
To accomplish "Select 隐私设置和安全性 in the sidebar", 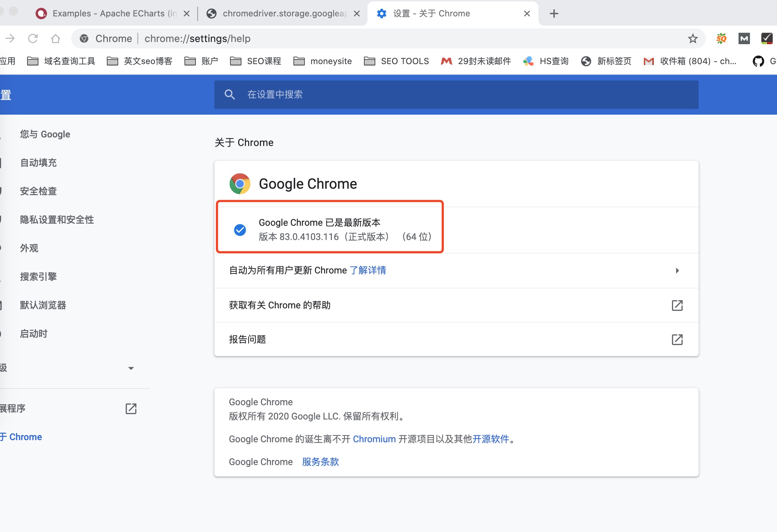I will tap(57, 220).
